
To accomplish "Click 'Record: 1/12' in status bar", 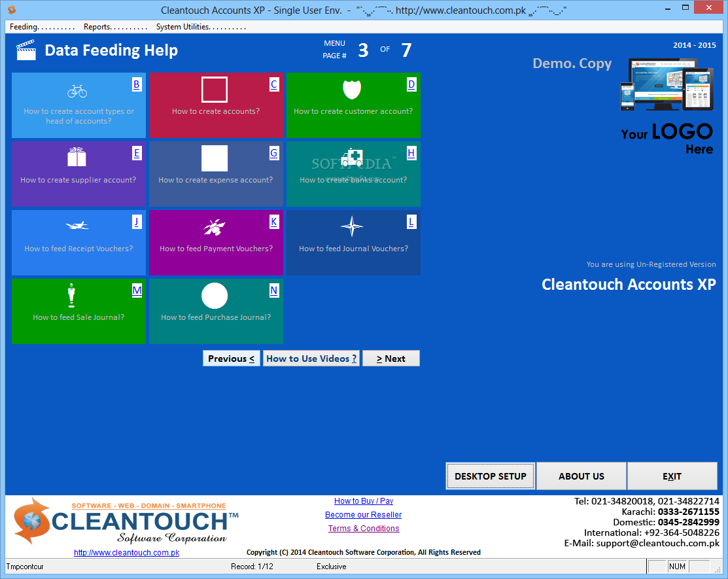I will pyautogui.click(x=252, y=567).
